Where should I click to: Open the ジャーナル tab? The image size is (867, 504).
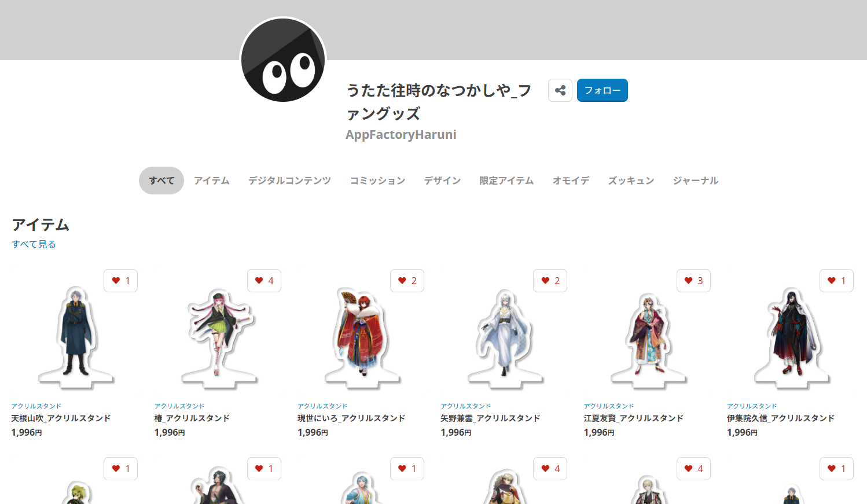point(695,181)
